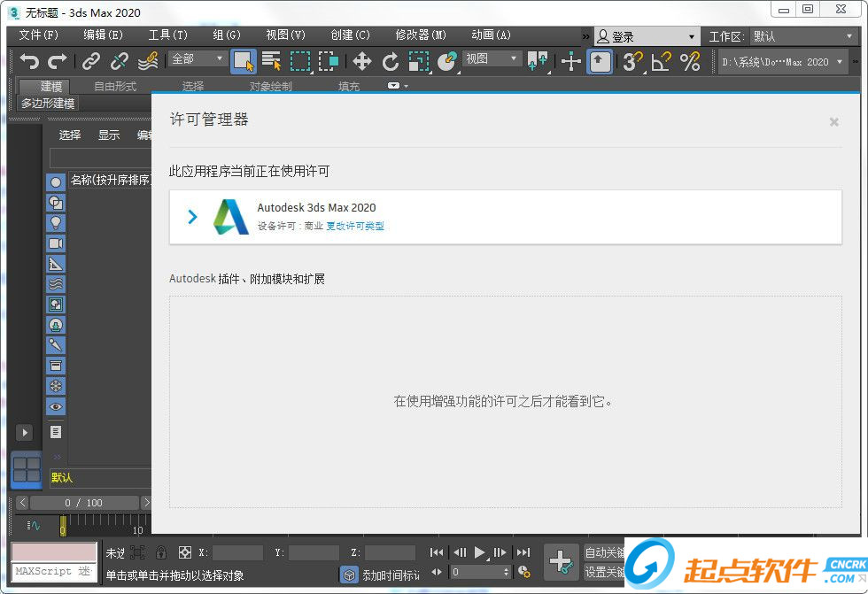This screenshot has width=868, height=594.
Task: Click the Undo arrow in main toolbar
Action: pos(30,61)
